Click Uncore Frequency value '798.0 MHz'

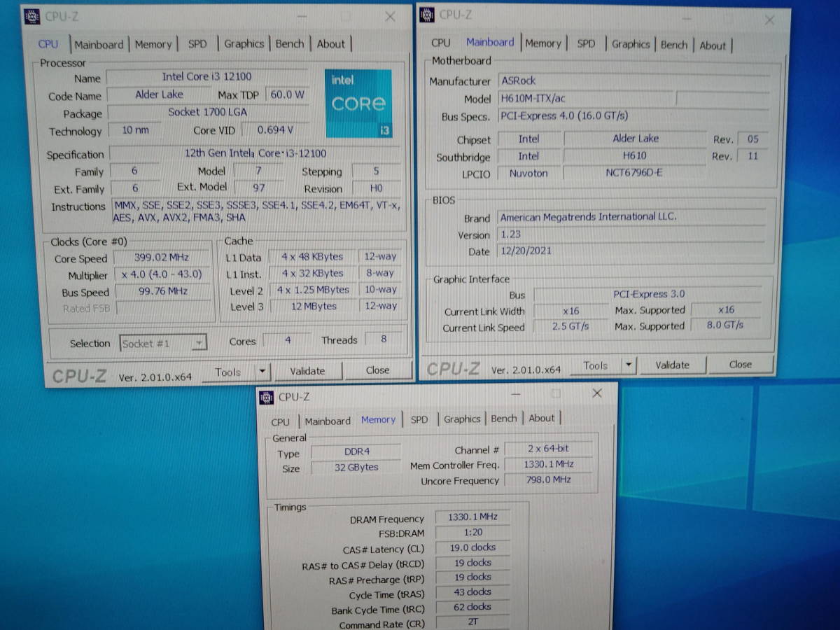click(547, 479)
